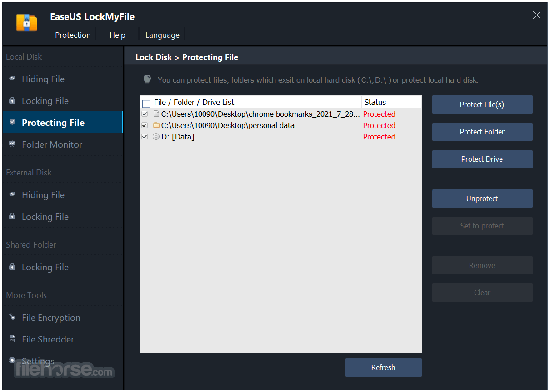Click Protected status of D: [Data] row
Screen dimensions: 550x392
[x=379, y=137]
